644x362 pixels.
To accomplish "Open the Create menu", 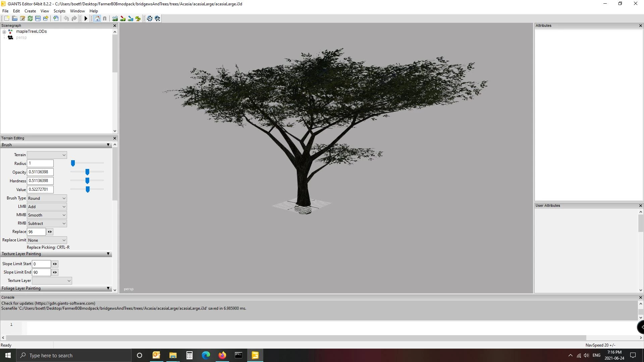I will 30,11.
